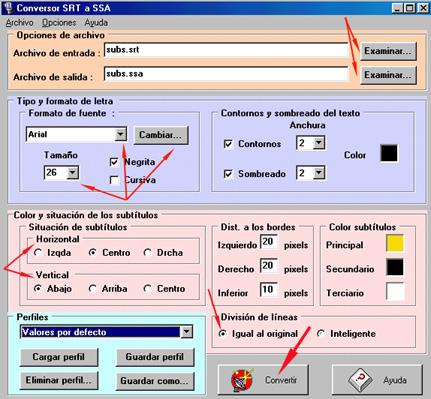Open the Opciones menu

pos(59,23)
